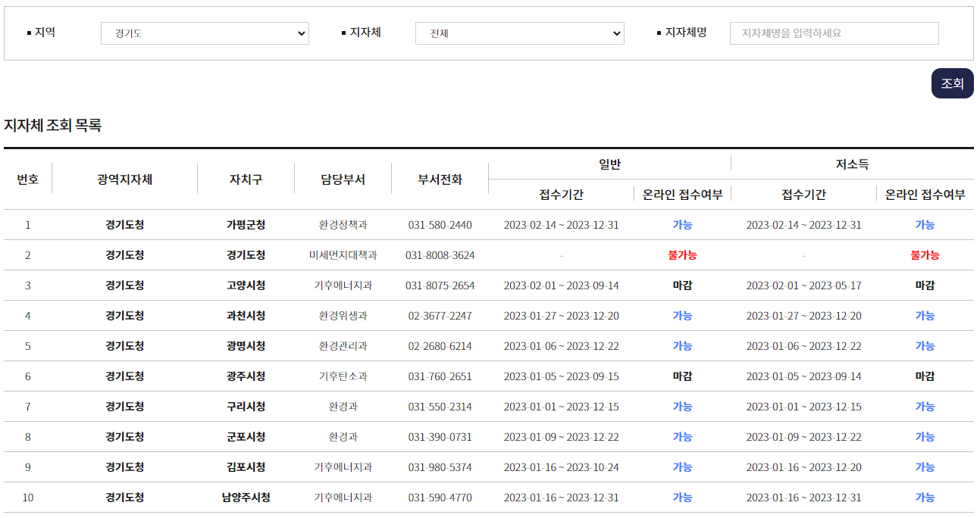Click 구리시청 in the 자치구 column
Screen dimensions: 980x518
point(246,407)
